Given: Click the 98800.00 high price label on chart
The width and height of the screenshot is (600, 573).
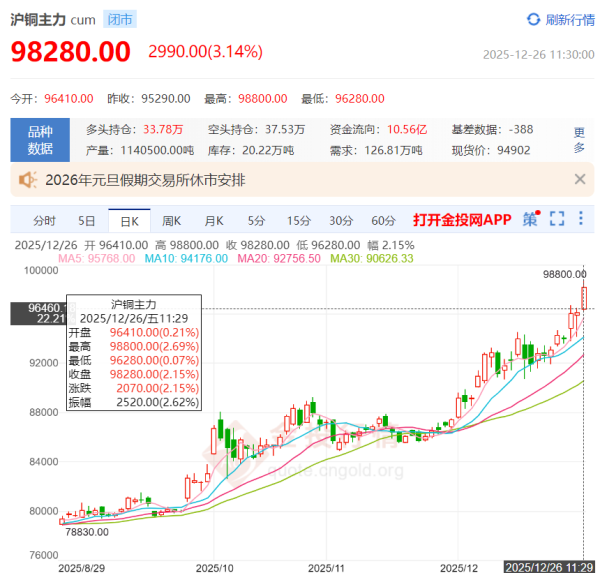Looking at the screenshot, I should [564, 274].
